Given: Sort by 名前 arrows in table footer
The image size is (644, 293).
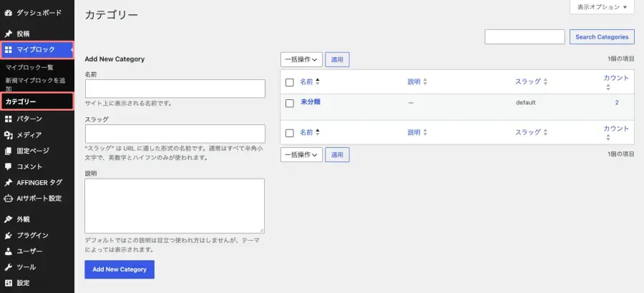Looking at the screenshot, I should [x=318, y=132].
